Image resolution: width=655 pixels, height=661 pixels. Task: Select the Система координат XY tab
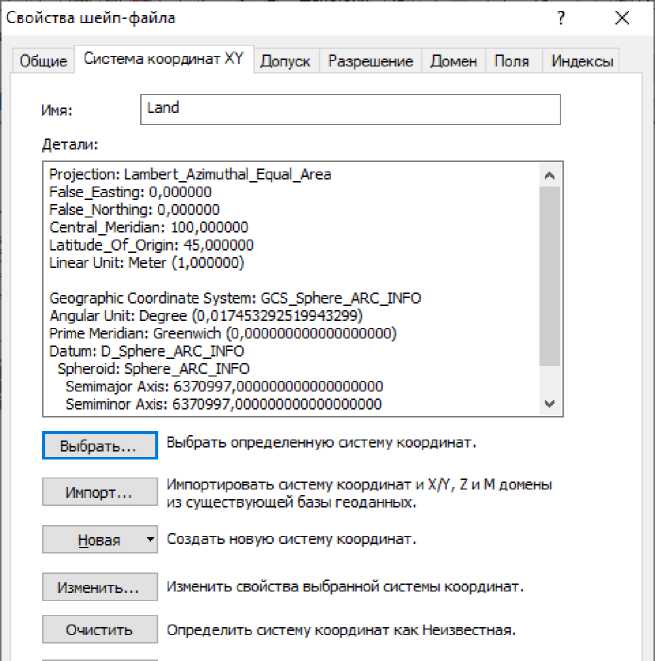pyautogui.click(x=164, y=59)
